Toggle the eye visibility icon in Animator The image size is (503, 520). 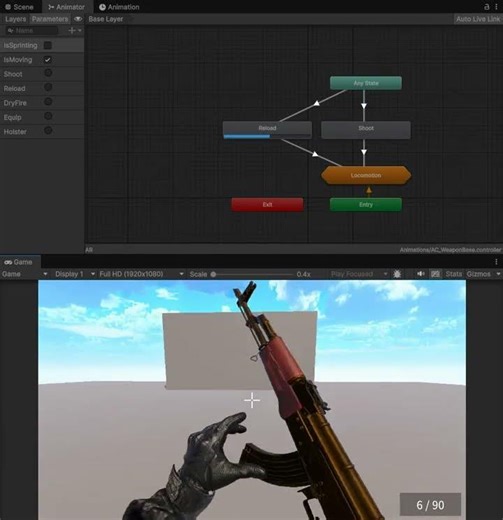point(78,19)
